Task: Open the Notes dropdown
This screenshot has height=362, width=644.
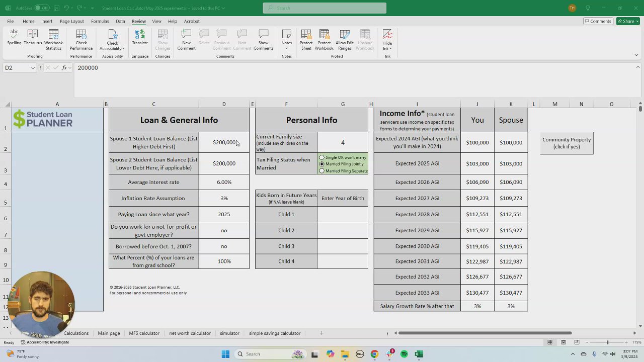Action: (286, 48)
